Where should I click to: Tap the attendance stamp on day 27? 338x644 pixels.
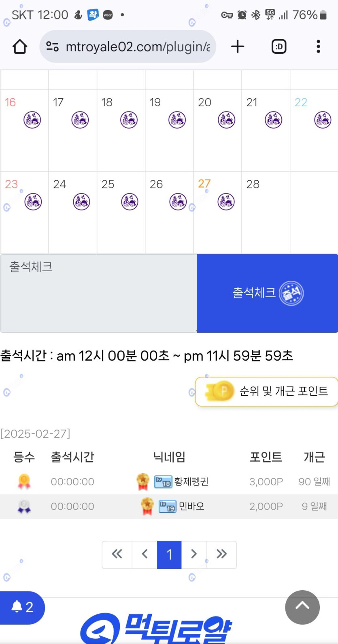[x=226, y=201]
